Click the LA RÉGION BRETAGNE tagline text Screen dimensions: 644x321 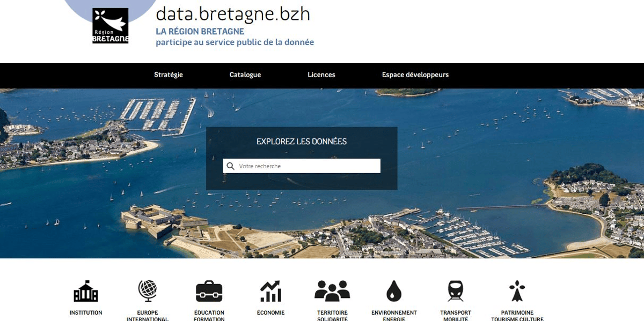(200, 32)
